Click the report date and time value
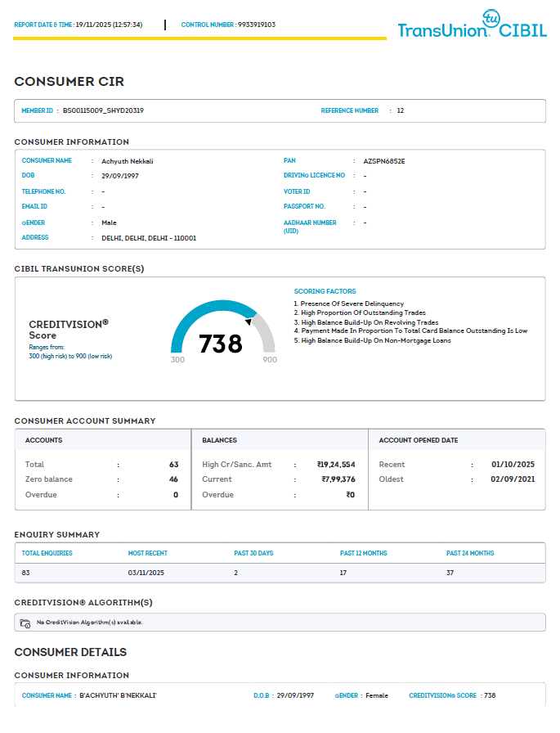This screenshot has width=560, height=733. [x=109, y=25]
